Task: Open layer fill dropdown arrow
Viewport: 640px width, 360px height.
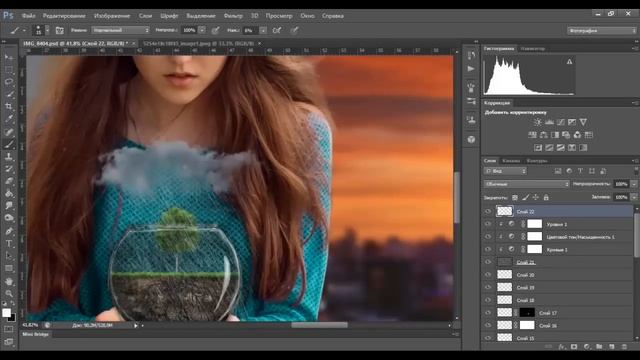Action: [634, 197]
